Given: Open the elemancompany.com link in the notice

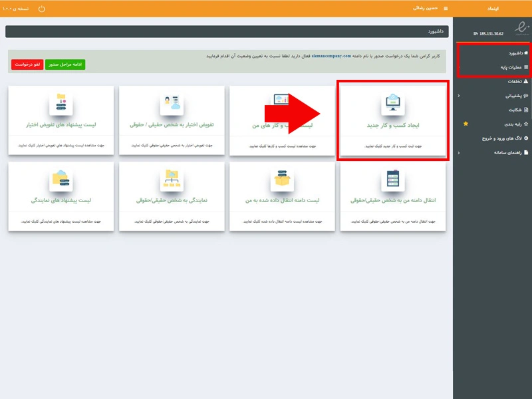Looking at the screenshot, I should [x=331, y=56].
